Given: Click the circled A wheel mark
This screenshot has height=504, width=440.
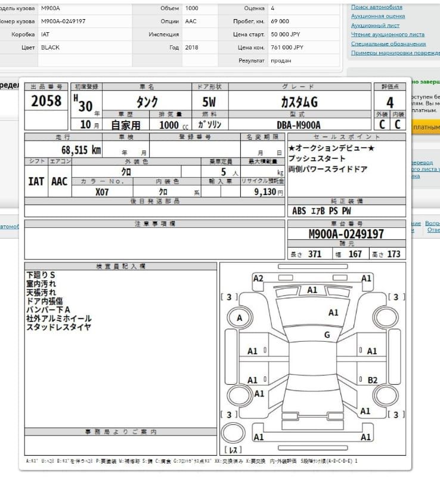Looking at the screenshot, I should point(240,319).
